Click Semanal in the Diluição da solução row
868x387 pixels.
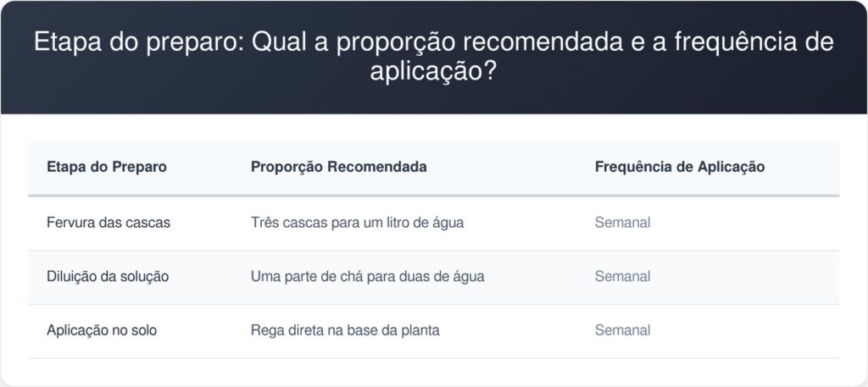coord(622,276)
